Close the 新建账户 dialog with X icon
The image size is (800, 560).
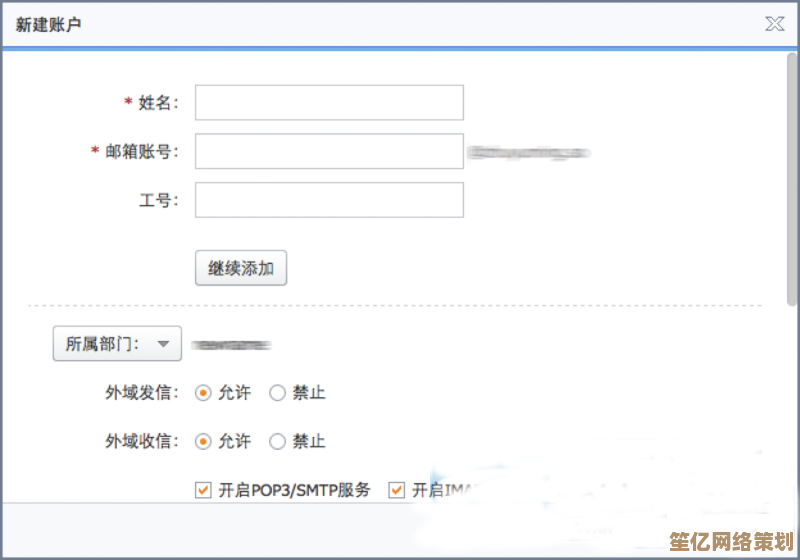click(x=774, y=24)
